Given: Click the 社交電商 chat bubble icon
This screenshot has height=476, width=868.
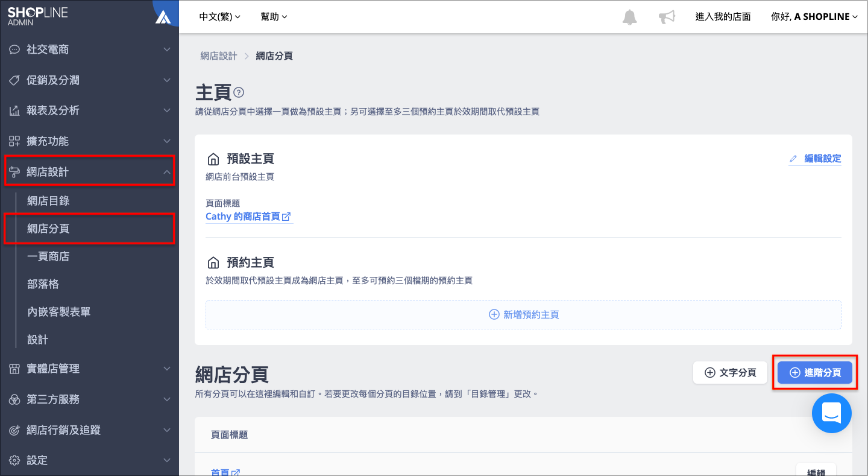Looking at the screenshot, I should pos(14,49).
